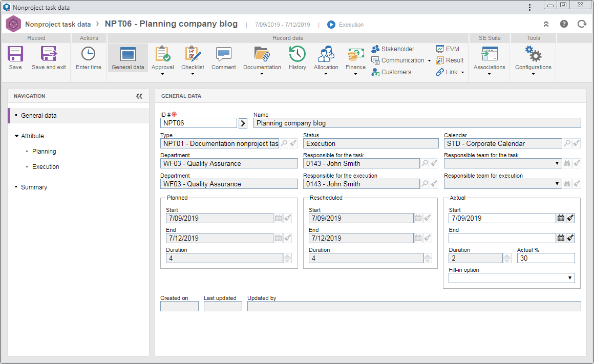This screenshot has height=364, width=594.
Task: Click Save and exit icon
Action: tap(49, 54)
